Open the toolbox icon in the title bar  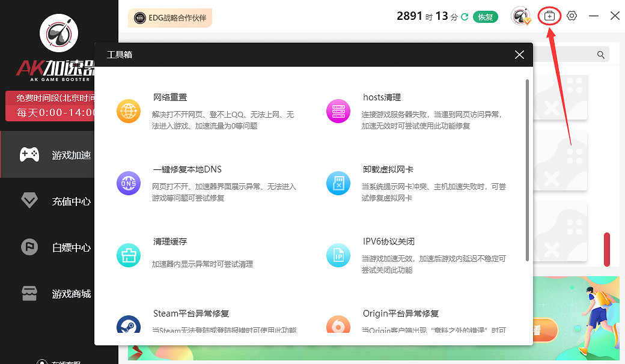point(549,16)
